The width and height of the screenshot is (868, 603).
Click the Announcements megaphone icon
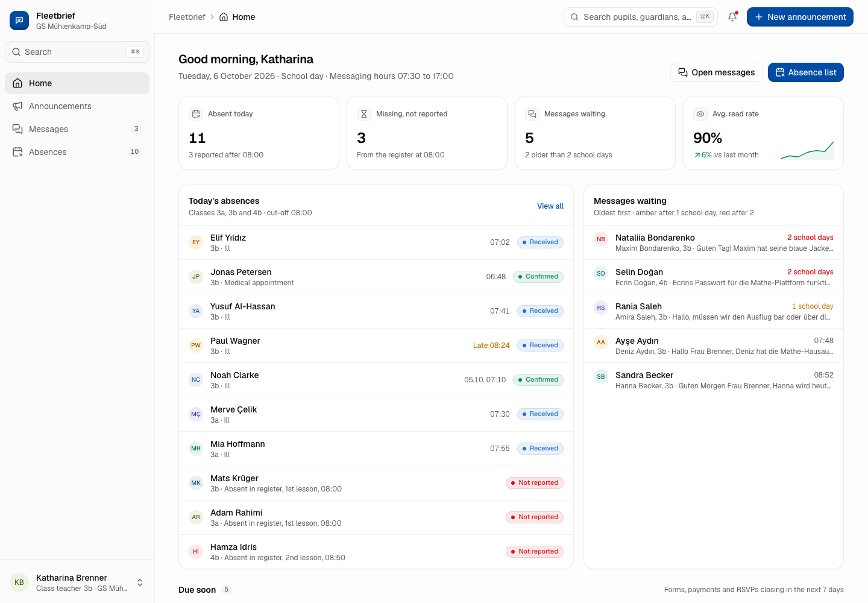(17, 106)
